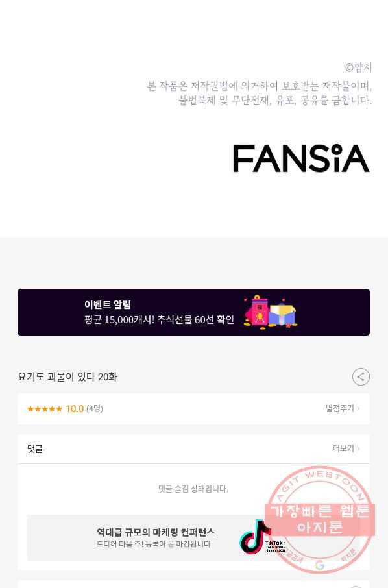Click the 댓글 숨김 상태입니다 message
Viewport: 388px width, 588px height.
(x=193, y=489)
